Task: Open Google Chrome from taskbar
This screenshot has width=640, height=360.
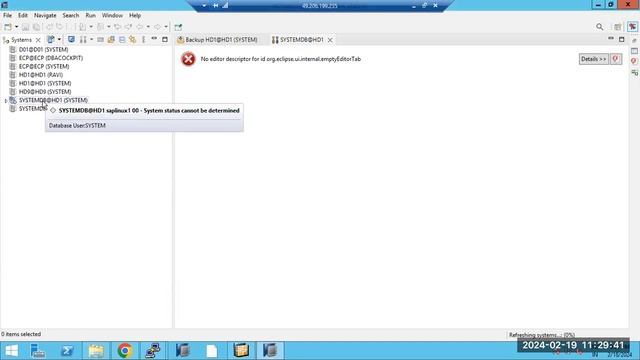Action: click(x=125, y=351)
